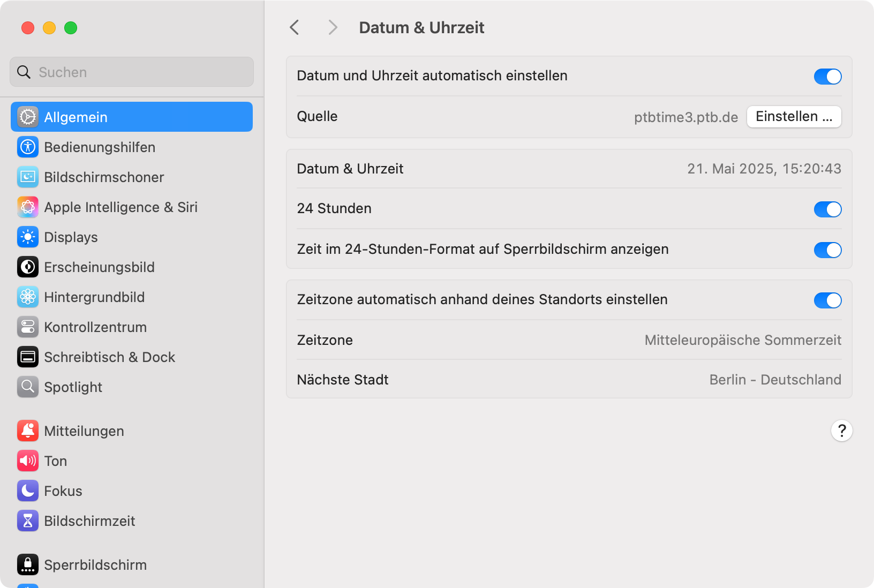Open the Ton speaker icon
The height and width of the screenshot is (588, 874).
click(28, 461)
